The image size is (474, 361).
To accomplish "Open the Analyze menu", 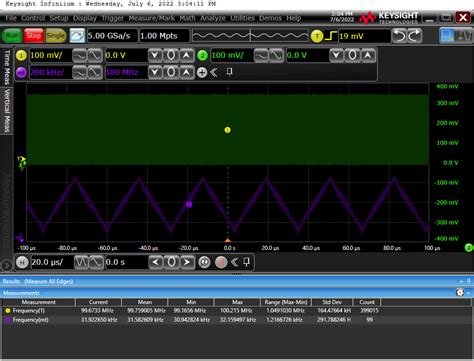I will click(x=213, y=18).
